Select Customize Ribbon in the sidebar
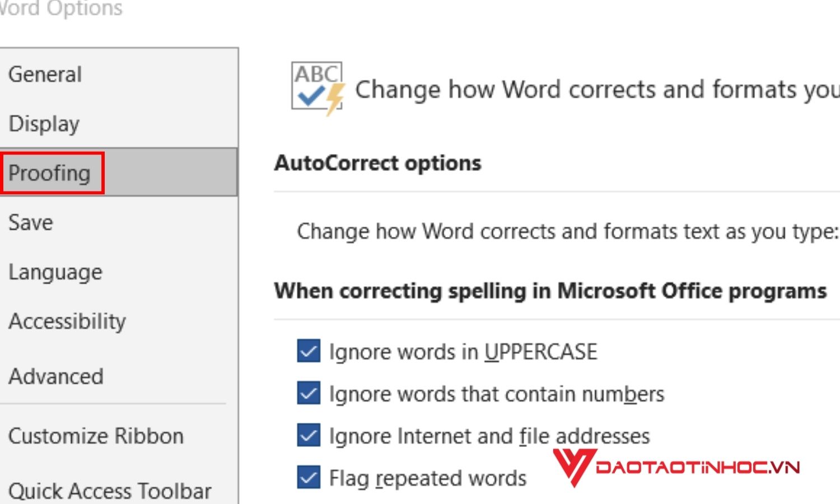 tap(96, 436)
